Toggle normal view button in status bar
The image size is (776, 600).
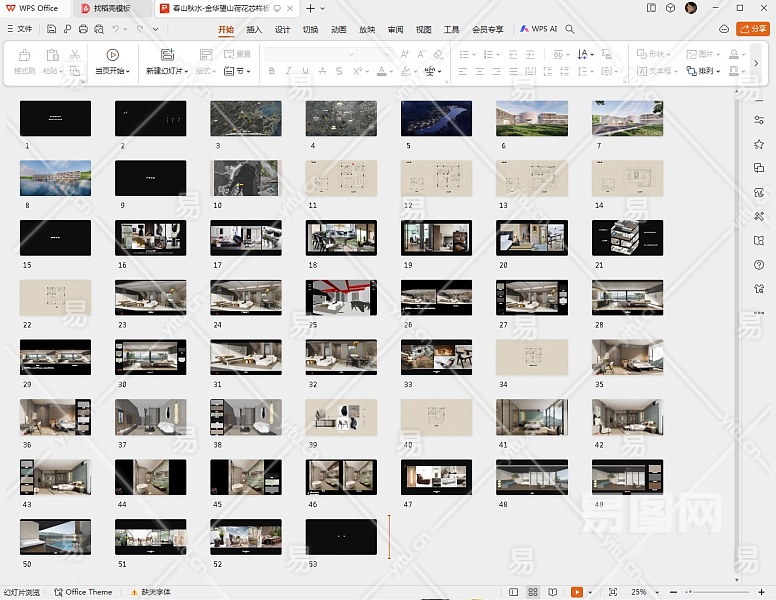(x=514, y=592)
